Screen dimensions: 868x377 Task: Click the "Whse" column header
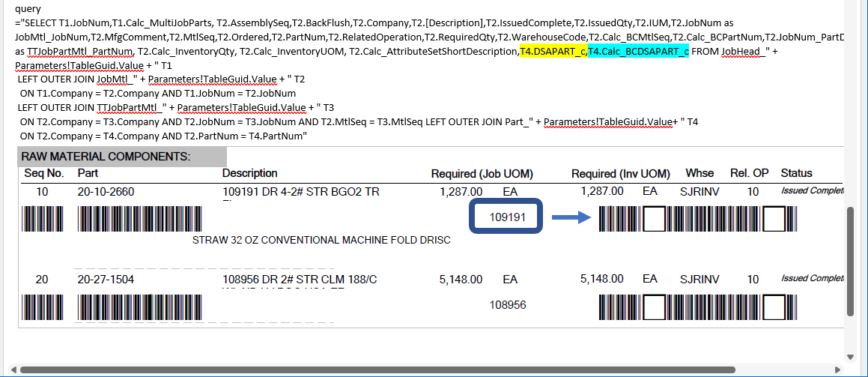[699, 173]
